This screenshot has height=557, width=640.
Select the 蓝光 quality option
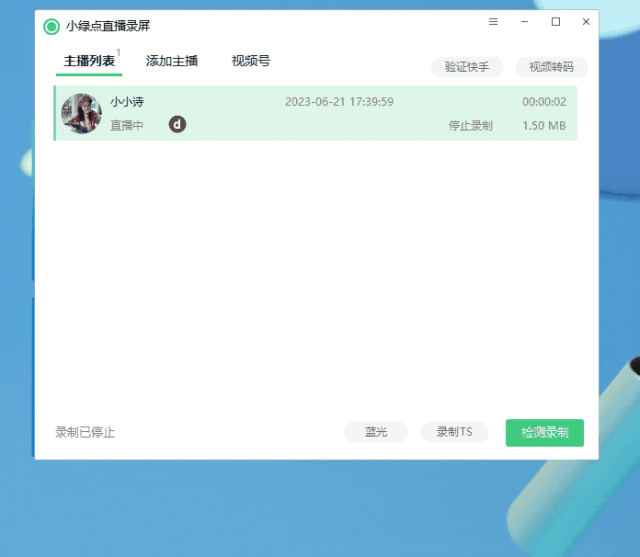[376, 432]
